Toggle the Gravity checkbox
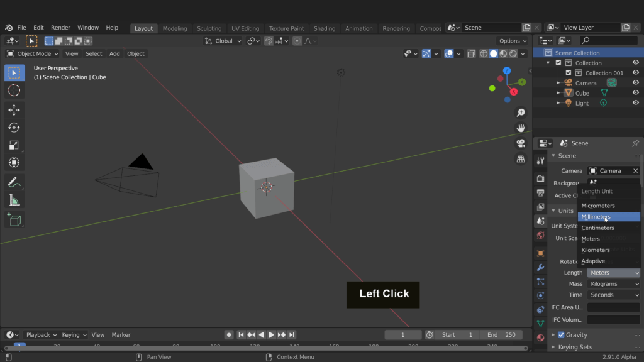This screenshot has width=644, height=362. click(x=561, y=335)
